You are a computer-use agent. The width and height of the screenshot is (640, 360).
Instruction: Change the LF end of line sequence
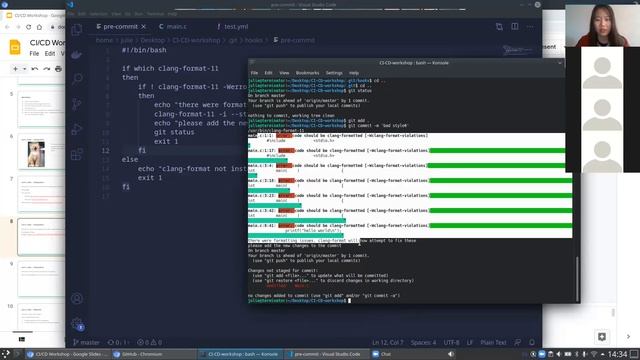pyautogui.click(x=470, y=342)
